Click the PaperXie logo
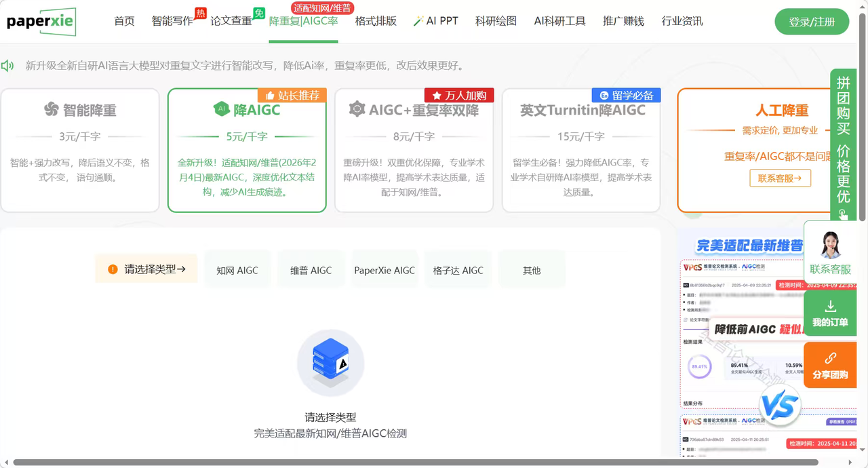Screen dimensions: 868x468 (41, 22)
